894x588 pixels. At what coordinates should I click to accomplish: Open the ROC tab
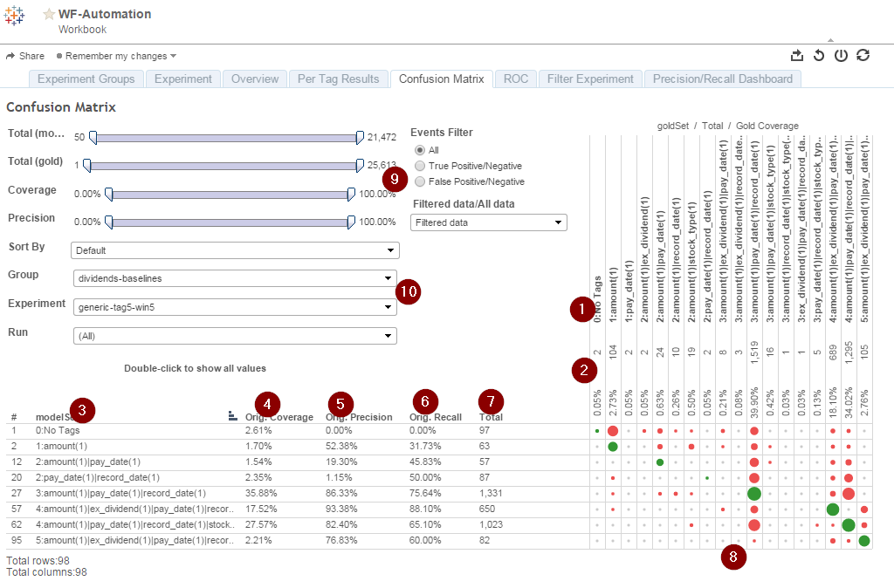516,79
